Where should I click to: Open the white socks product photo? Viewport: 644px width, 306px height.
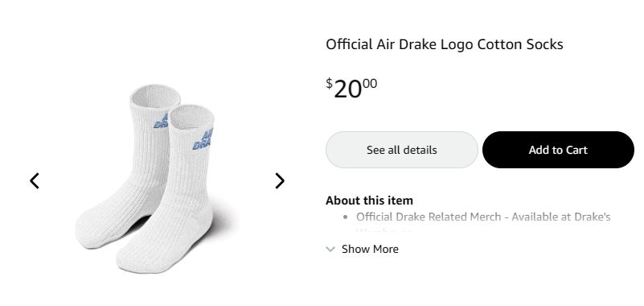(158, 179)
